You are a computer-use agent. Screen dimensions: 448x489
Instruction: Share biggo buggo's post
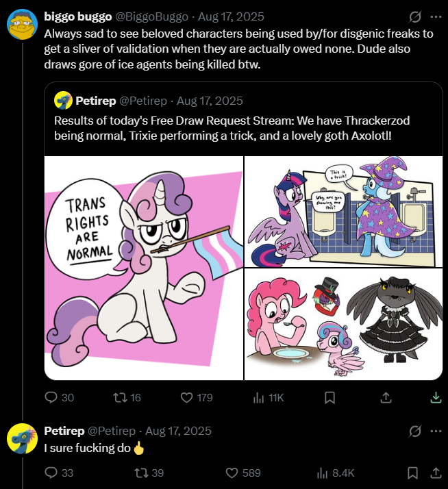click(x=386, y=397)
